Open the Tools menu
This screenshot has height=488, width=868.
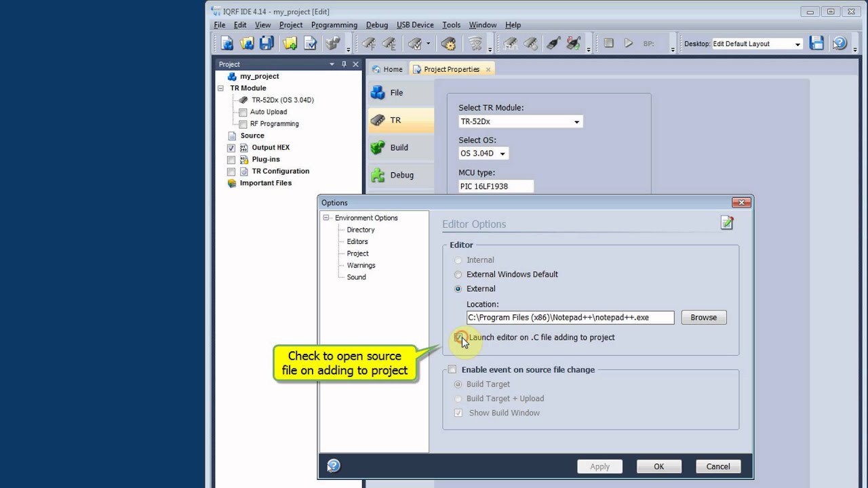coord(451,25)
